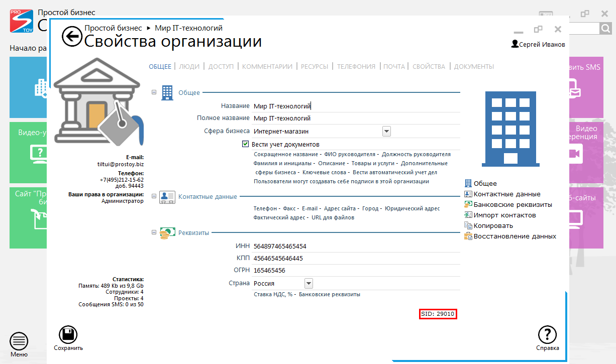The image size is (616, 364).
Task: Click the Юридический адрес link
Action: point(413,208)
